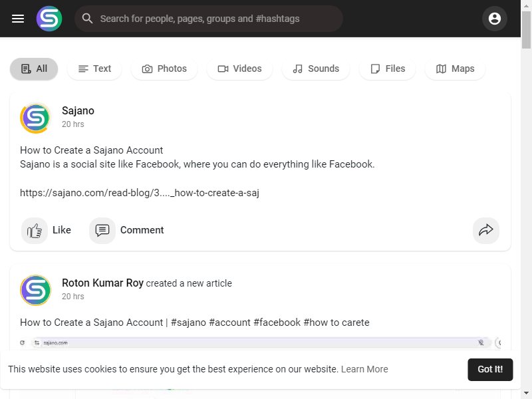532x399 pixels.
Task: Switch to the Files filter
Action: (x=388, y=69)
